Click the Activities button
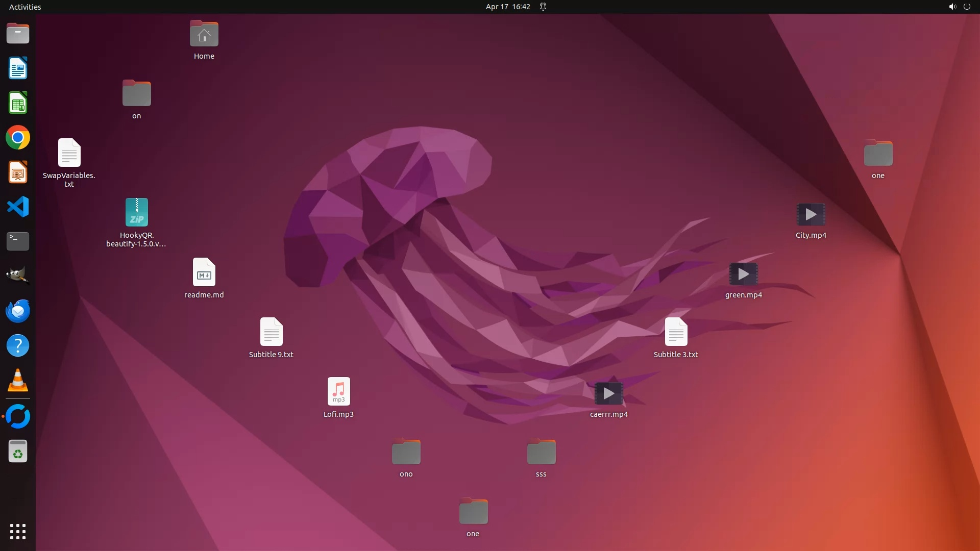The height and width of the screenshot is (551, 980). point(25,7)
